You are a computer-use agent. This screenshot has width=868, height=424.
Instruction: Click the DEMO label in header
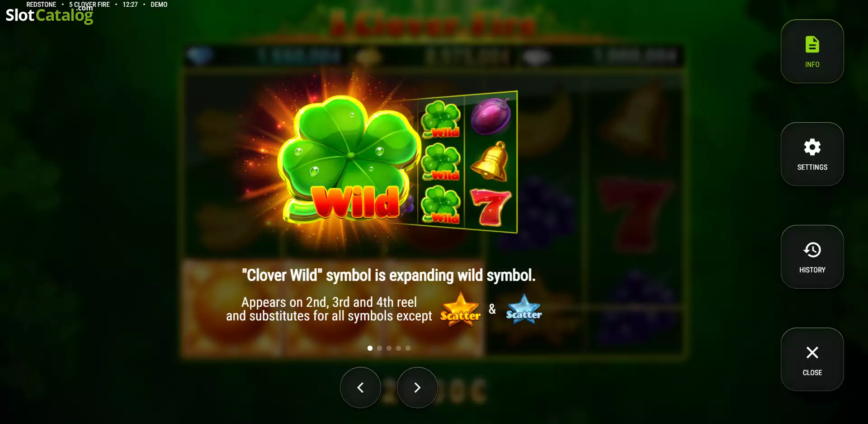click(x=159, y=5)
